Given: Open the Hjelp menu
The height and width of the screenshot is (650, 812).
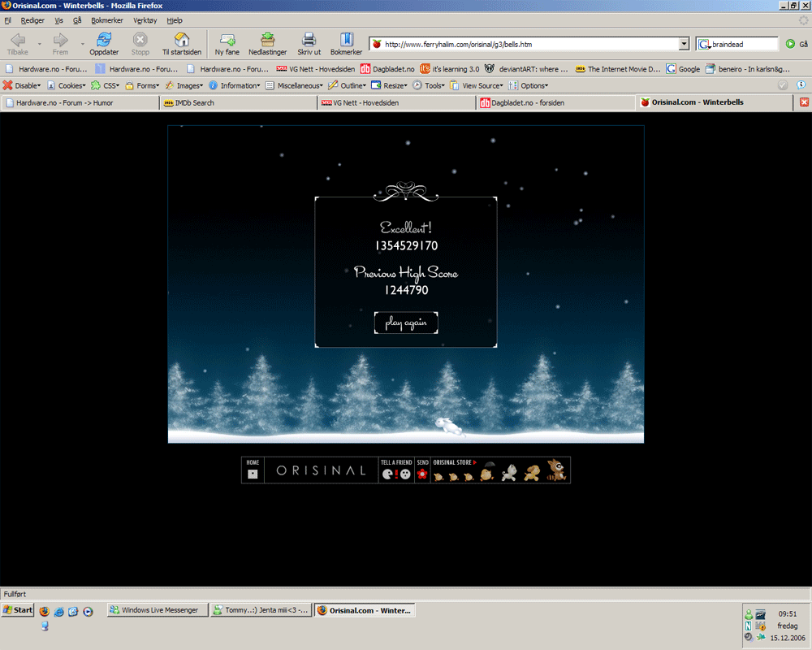Looking at the screenshot, I should click(x=175, y=20).
